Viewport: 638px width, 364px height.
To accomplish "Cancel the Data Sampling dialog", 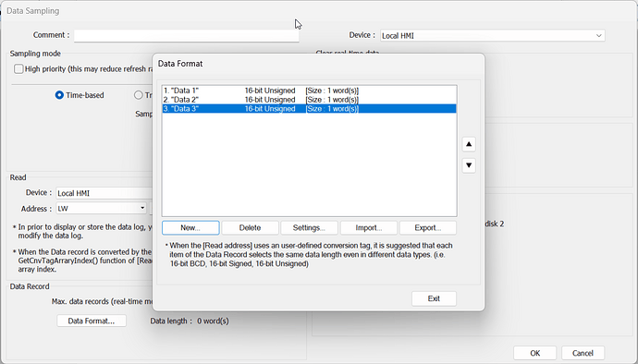I will coord(583,353).
